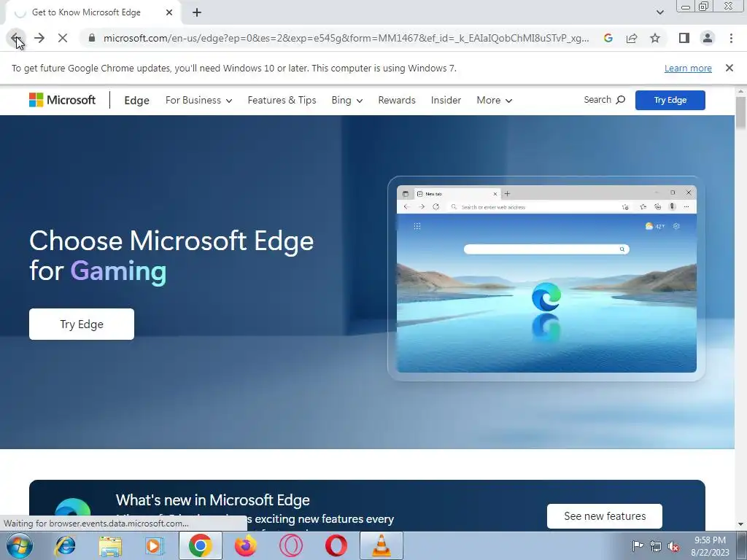Launch Firefox from the taskbar

click(x=245, y=545)
